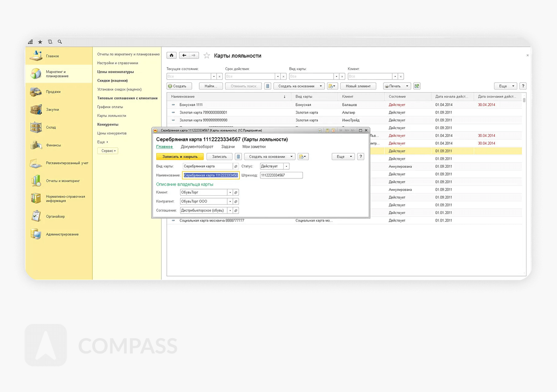Switch to the Мои заметки tab
Image resolution: width=557 pixels, height=392 pixels.
pos(254,147)
